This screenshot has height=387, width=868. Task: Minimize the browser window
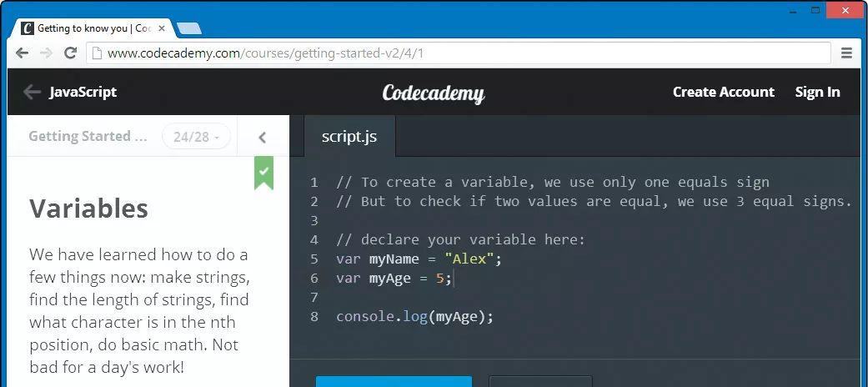click(794, 11)
